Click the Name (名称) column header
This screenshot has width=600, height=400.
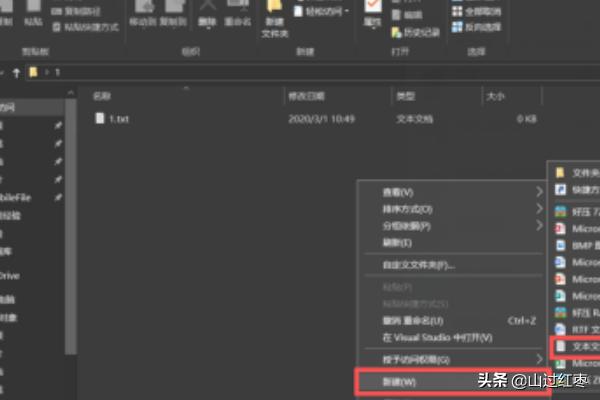point(101,97)
